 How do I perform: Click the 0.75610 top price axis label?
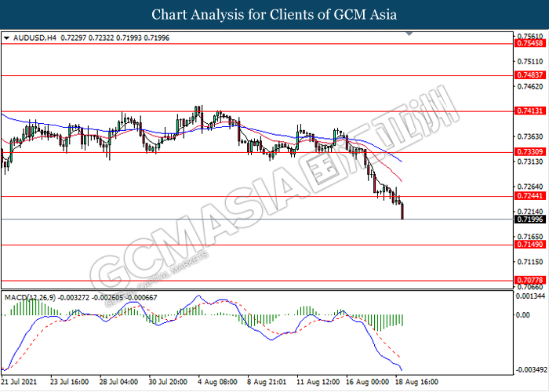point(530,36)
